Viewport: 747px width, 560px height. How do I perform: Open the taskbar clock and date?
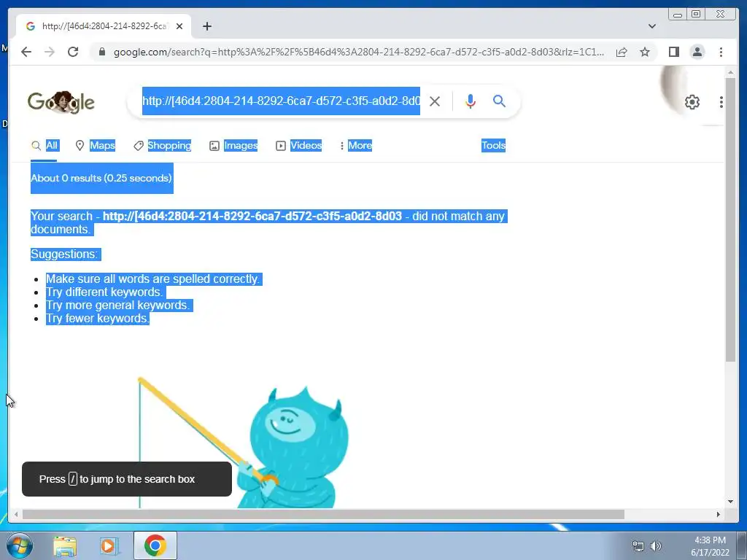pyautogui.click(x=710, y=546)
